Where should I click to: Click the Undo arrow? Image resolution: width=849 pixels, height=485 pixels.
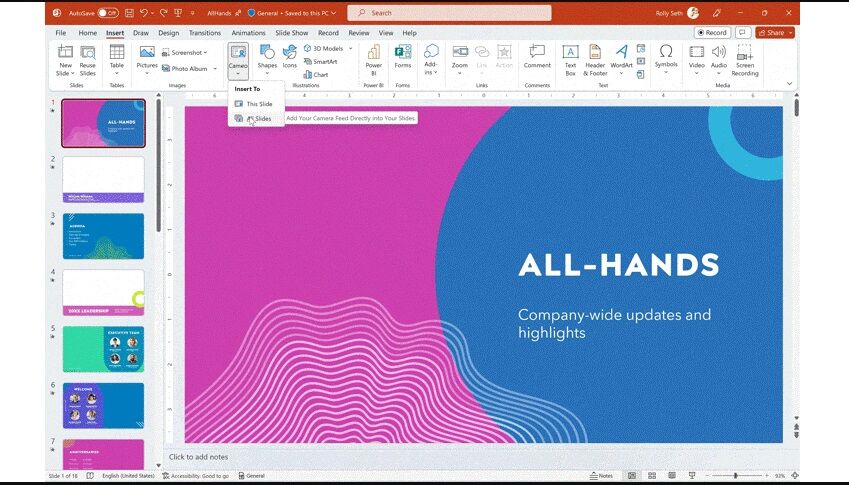click(143, 12)
